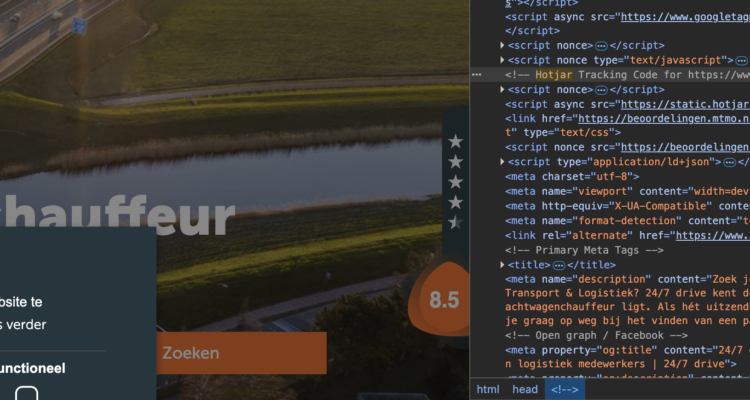
Task: Expand the script nonce text/javascript node
Action: coord(502,61)
